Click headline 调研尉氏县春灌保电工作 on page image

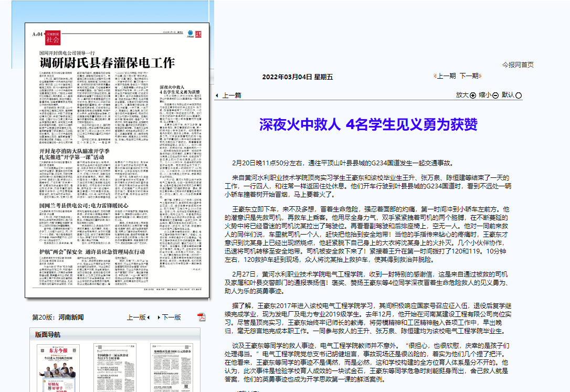[107, 63]
